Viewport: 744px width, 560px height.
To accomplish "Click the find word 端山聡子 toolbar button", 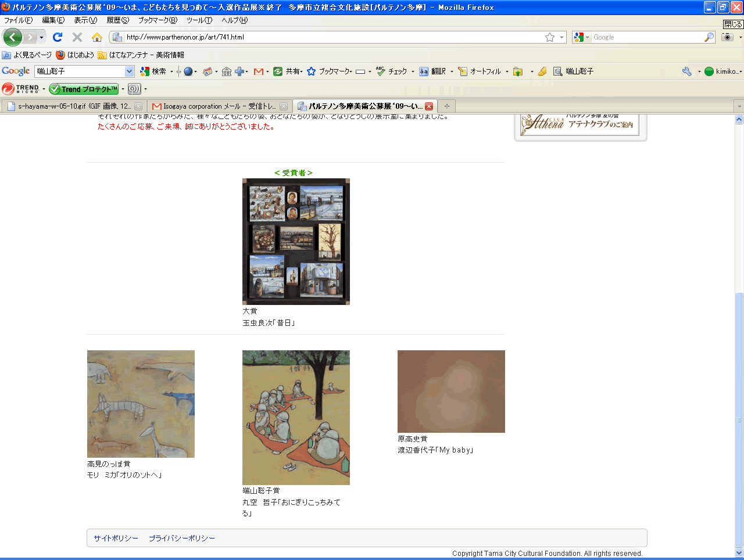I will [574, 71].
